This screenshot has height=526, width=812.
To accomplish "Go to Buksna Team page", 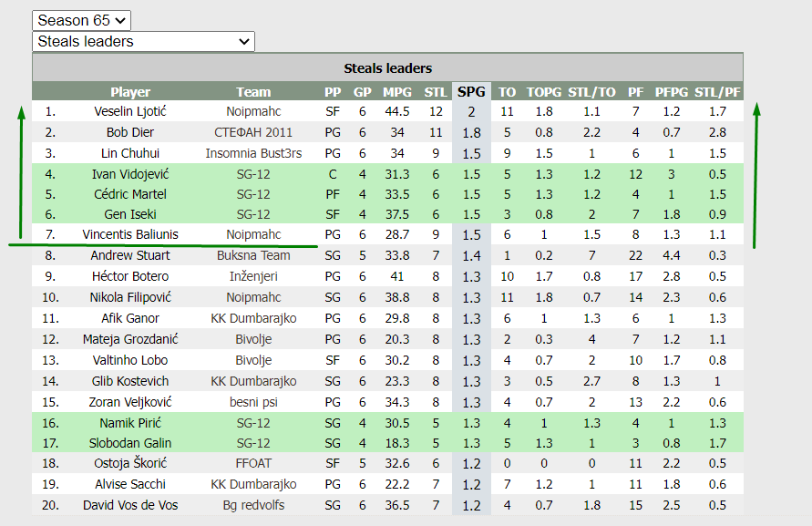I will (x=253, y=255).
